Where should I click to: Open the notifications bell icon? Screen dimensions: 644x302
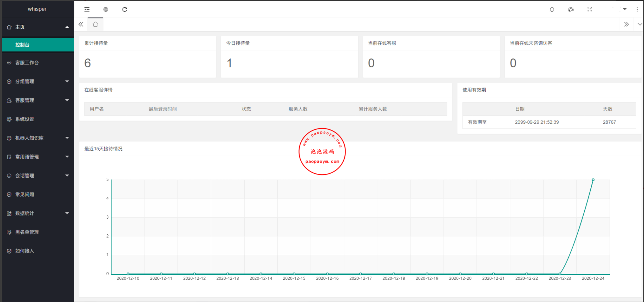552,10
